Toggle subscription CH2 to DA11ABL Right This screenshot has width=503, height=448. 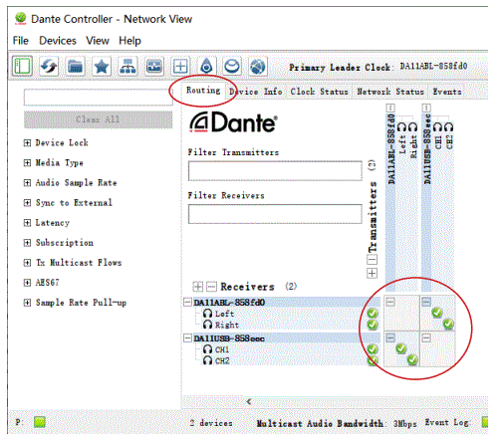[x=412, y=359]
